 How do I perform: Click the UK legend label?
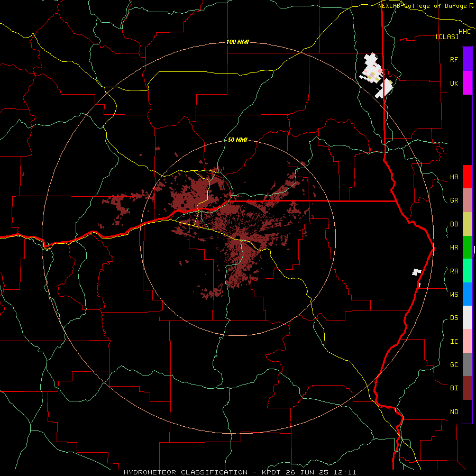click(454, 83)
